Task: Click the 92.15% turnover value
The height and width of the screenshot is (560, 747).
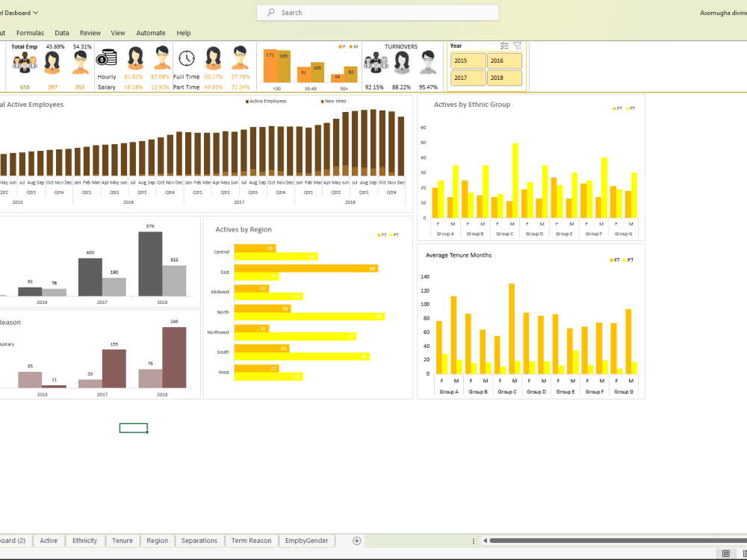Action: pyautogui.click(x=374, y=87)
